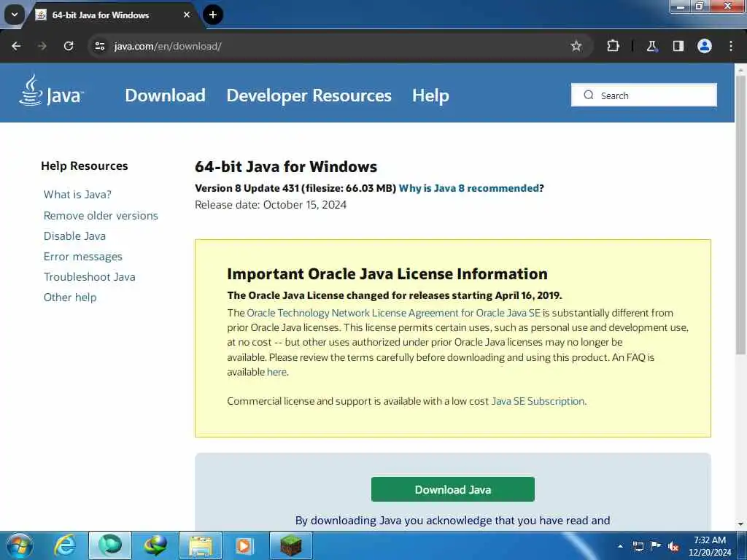Click 'Important Oracle Java License Information' heading
747x560 pixels.
pyautogui.click(x=387, y=274)
